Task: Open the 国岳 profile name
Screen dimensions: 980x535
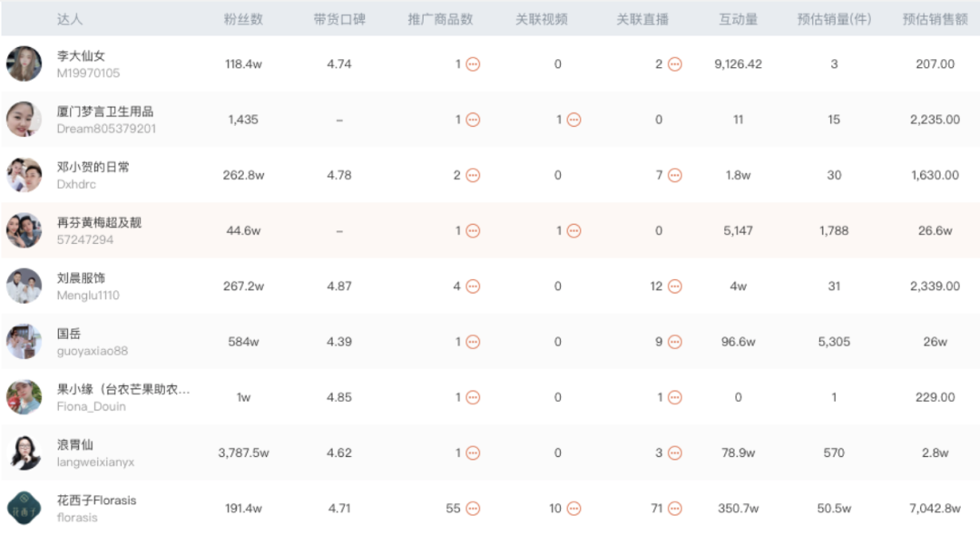Action: (69, 334)
